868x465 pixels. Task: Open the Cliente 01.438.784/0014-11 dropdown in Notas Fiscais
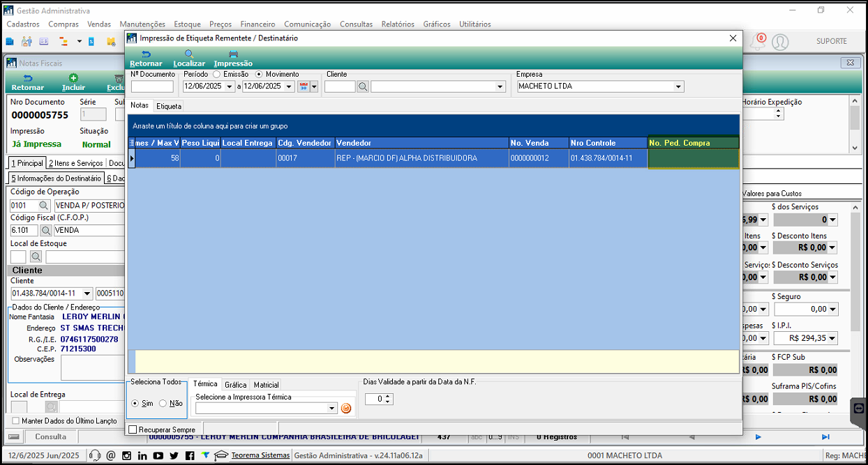click(87, 294)
